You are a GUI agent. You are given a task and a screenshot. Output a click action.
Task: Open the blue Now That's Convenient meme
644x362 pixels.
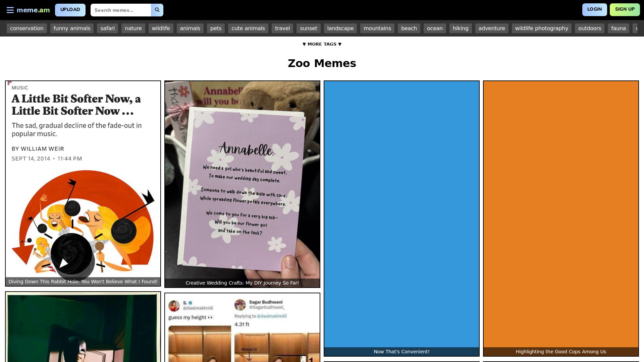401,215
